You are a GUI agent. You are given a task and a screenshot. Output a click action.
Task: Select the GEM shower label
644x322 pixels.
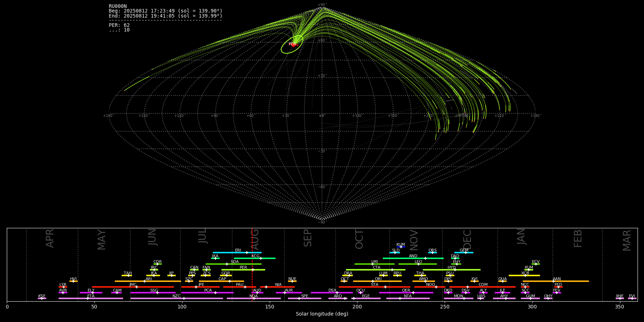[x=464, y=250]
